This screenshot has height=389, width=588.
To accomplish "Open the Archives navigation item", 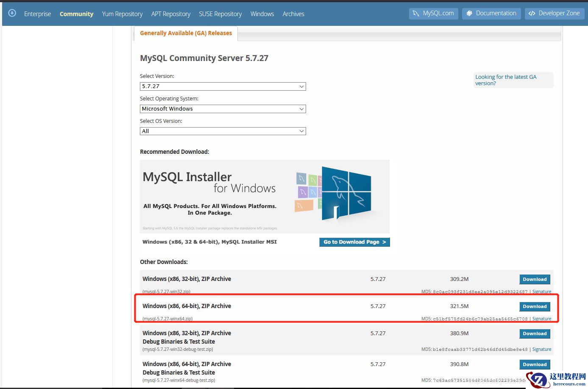I will [293, 14].
